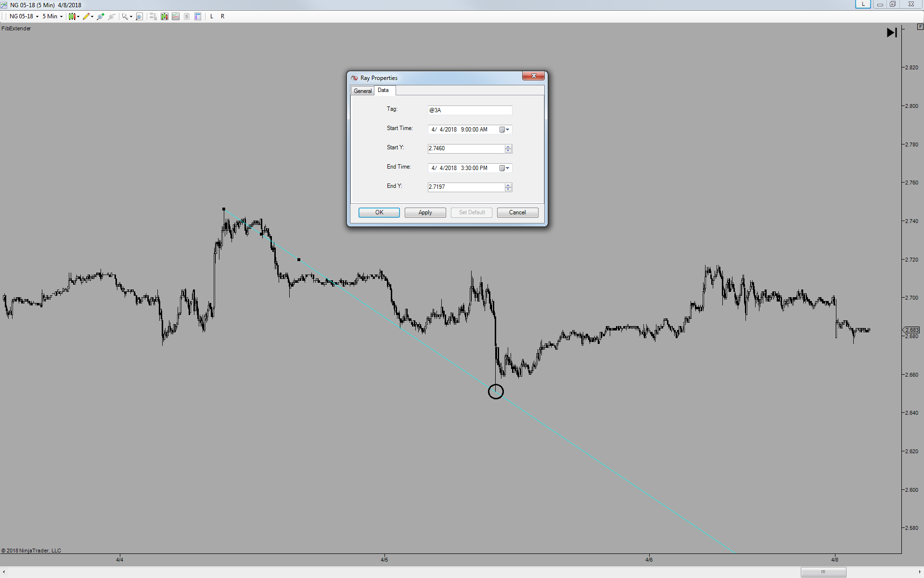Toggle the R toolbar button
Screen dimensions: 924x578
click(222, 16)
